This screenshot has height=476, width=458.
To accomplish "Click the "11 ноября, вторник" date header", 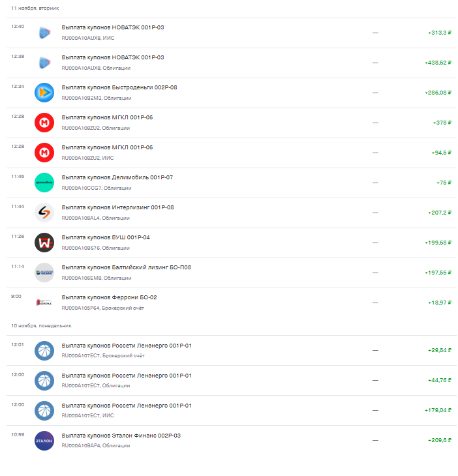I will (x=35, y=8).
